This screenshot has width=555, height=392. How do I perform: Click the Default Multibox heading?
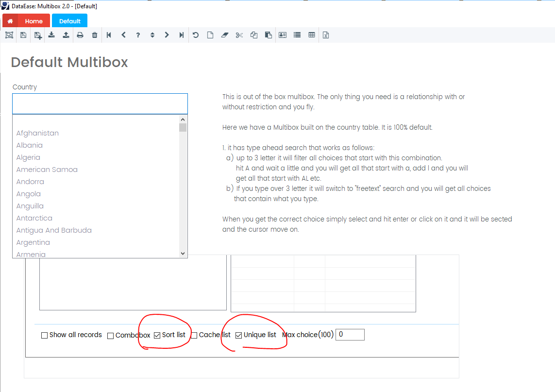coord(69,62)
